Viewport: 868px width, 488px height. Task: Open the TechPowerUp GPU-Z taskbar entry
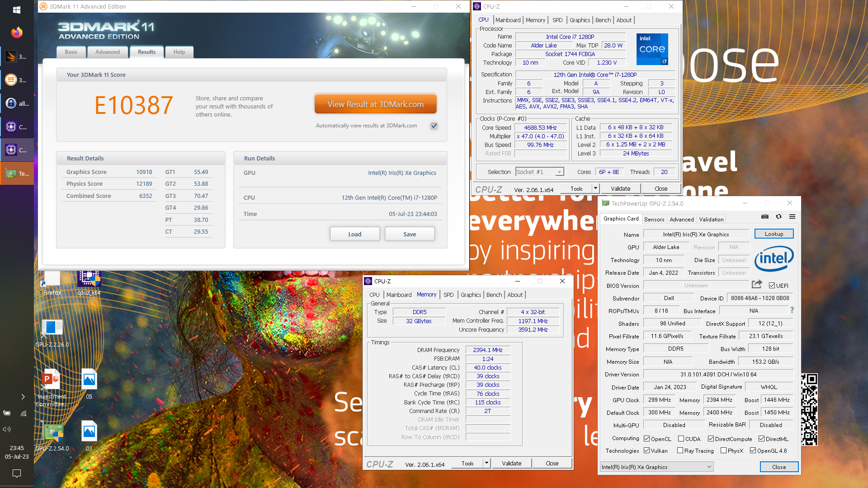pos(17,174)
